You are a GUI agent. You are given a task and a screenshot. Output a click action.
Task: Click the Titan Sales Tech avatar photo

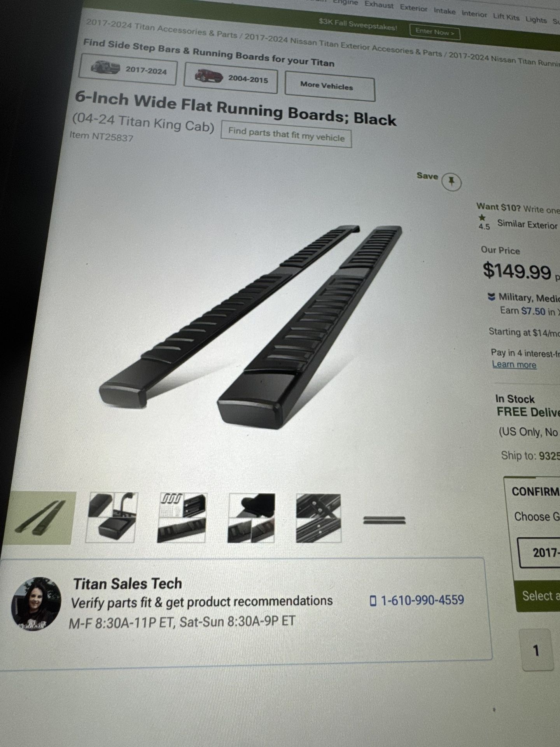(x=36, y=603)
